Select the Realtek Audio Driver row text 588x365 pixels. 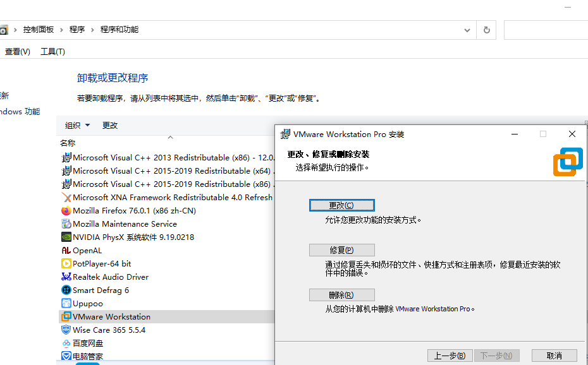click(x=111, y=277)
